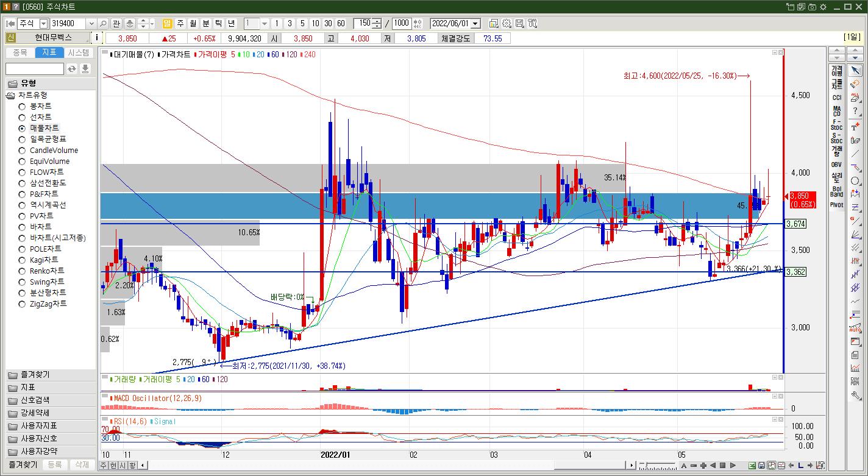Image resolution: width=868 pixels, height=476 pixels.
Task: Click the title bar gear settings icon
Action: point(823,7)
